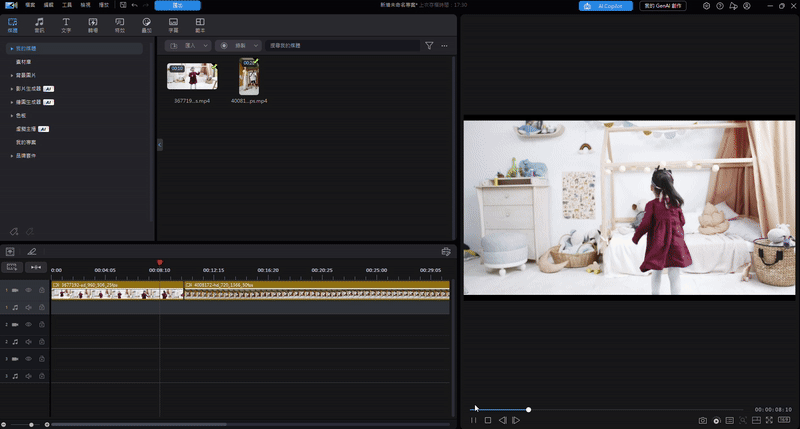Open the 轉場 transitions room icon
This screenshot has width=800, height=429.
(93, 23)
